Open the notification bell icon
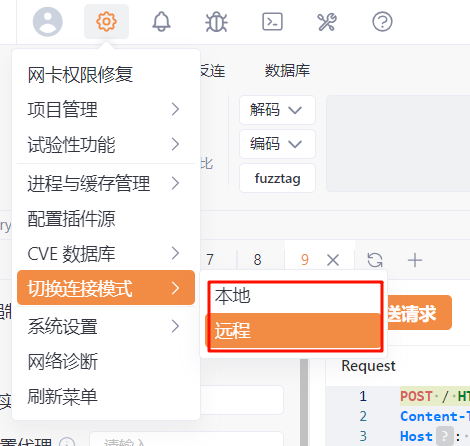The image size is (470, 446). pos(162,22)
